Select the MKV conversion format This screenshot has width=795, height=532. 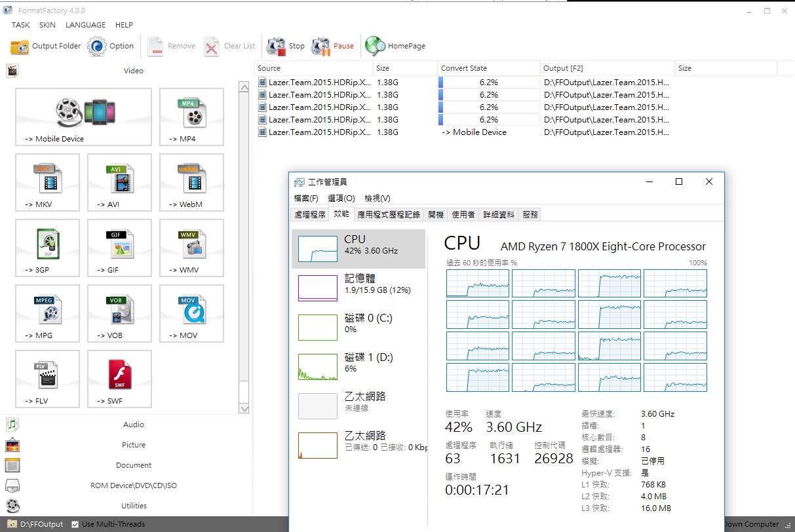pyautogui.click(x=47, y=183)
